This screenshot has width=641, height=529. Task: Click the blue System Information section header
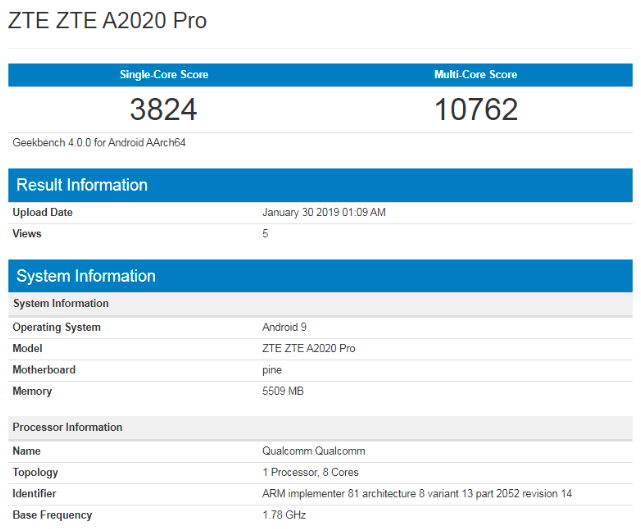86,276
